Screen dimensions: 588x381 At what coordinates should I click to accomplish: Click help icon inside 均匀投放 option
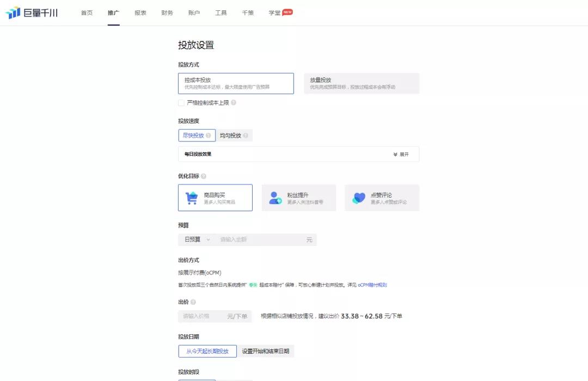(246, 136)
